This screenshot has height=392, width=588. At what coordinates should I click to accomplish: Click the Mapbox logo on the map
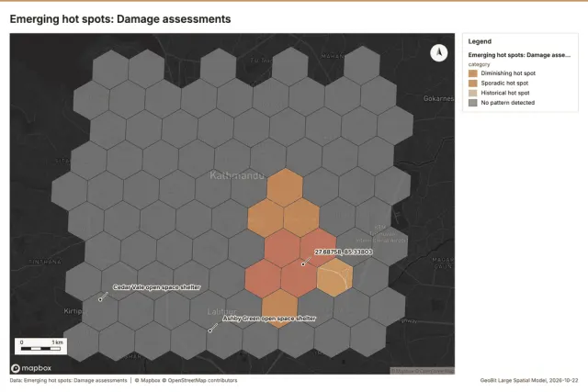pos(31,368)
